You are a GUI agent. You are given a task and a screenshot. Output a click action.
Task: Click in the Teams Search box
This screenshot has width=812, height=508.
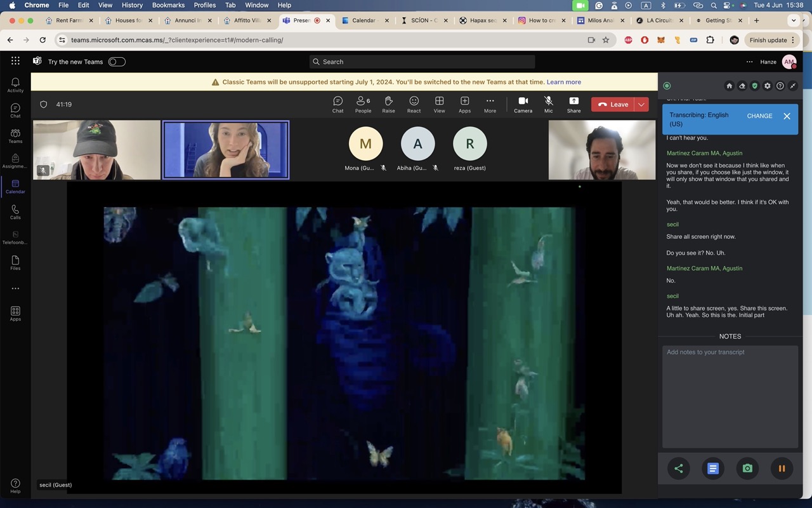(x=422, y=62)
